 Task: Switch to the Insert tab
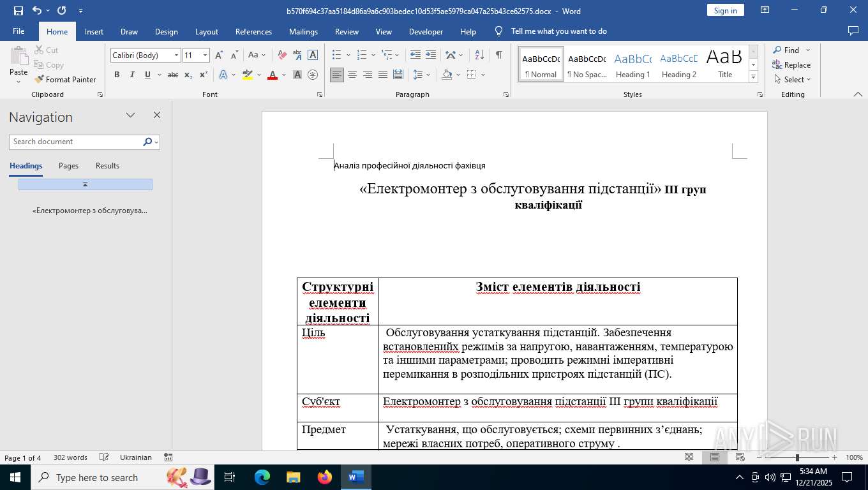tap(94, 31)
